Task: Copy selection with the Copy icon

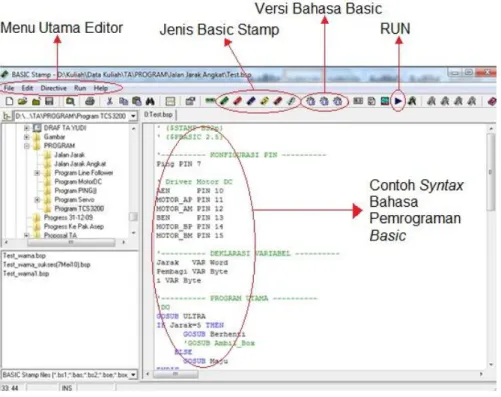Action: pos(123,101)
